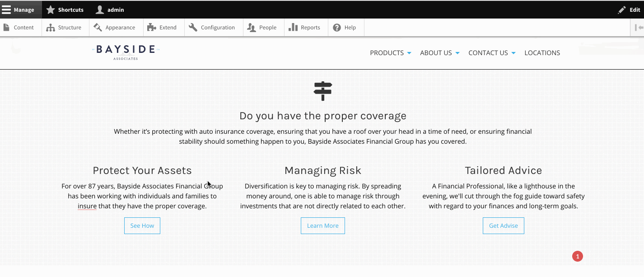Toggle Edit mode with pencil icon
Screen dimensions: 644x277
629,9
